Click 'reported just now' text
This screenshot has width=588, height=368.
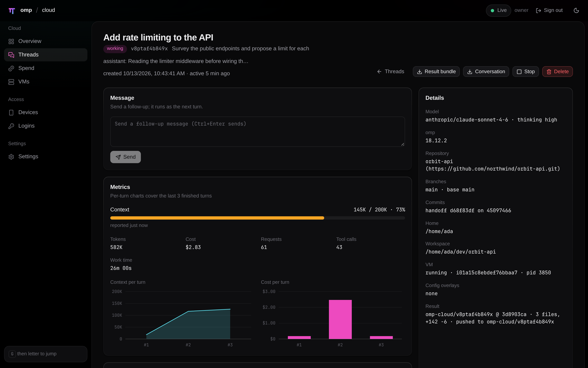[x=129, y=225]
